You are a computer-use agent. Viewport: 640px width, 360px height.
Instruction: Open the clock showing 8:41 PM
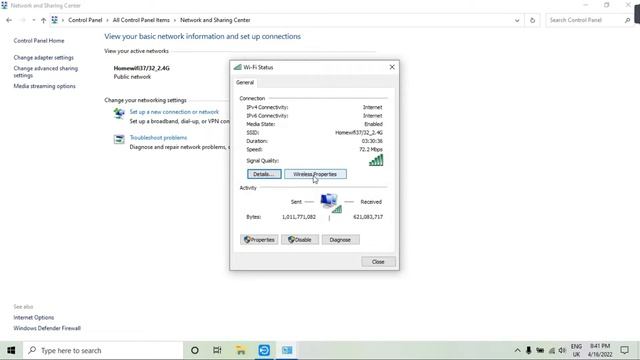click(600, 350)
